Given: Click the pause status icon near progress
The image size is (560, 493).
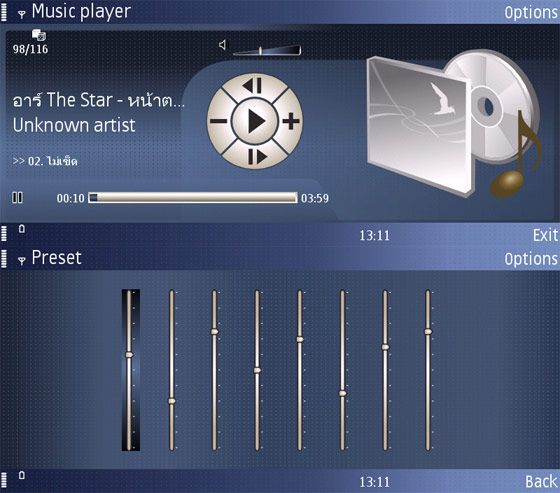Looking at the screenshot, I should tap(17, 198).
